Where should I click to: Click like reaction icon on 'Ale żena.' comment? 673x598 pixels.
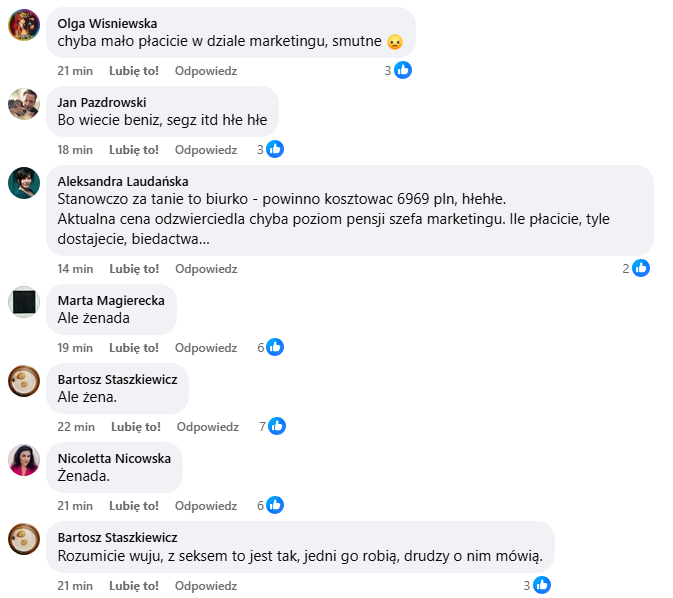tap(277, 426)
